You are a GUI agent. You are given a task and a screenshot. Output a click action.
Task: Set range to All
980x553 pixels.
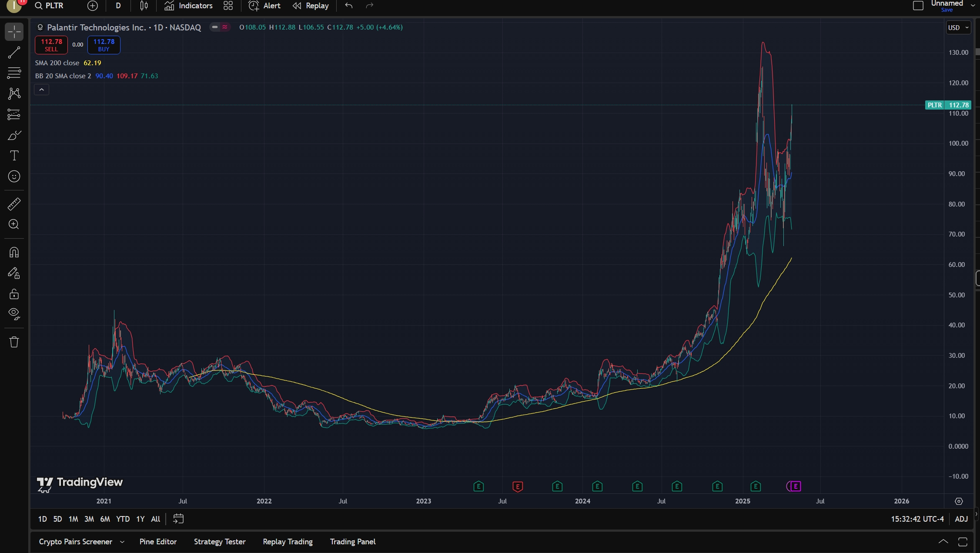click(155, 519)
